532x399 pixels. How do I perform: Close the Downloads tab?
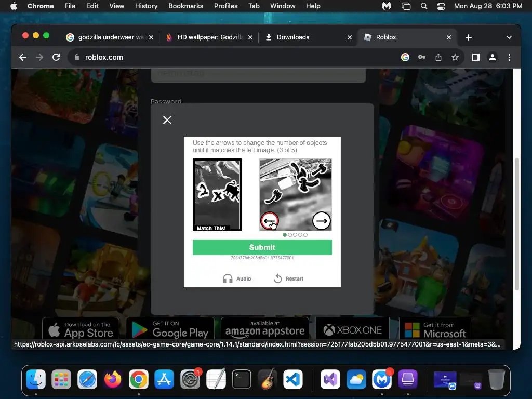pos(350,37)
